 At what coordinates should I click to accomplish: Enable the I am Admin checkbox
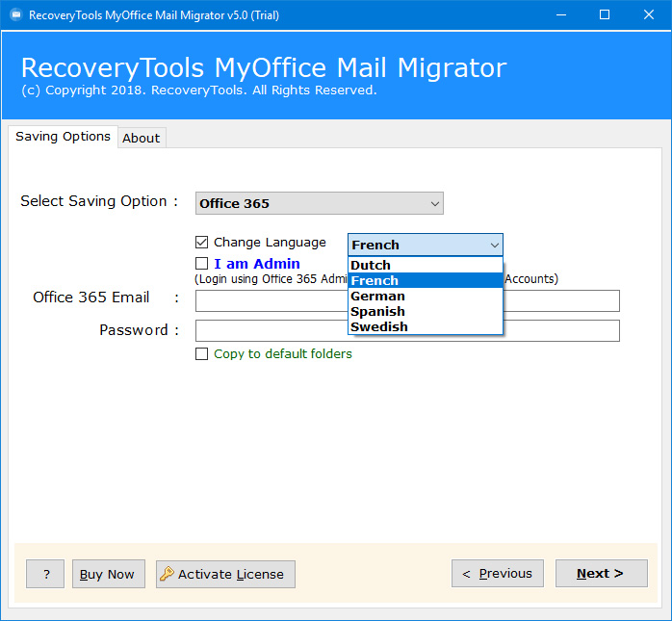point(201,263)
